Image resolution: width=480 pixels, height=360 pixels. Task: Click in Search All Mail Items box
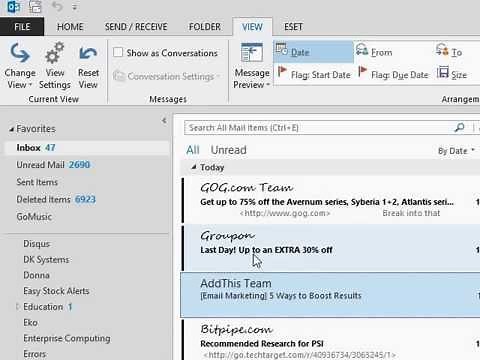coord(317,128)
